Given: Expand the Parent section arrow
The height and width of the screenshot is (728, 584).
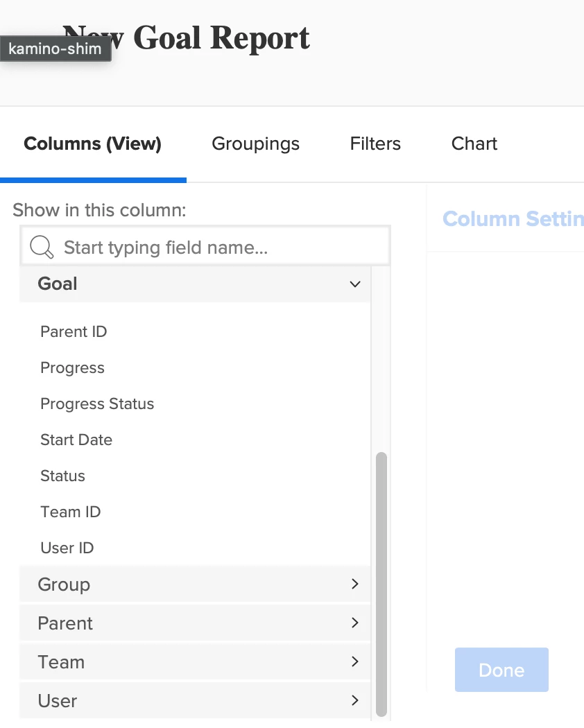Looking at the screenshot, I should coord(355,623).
